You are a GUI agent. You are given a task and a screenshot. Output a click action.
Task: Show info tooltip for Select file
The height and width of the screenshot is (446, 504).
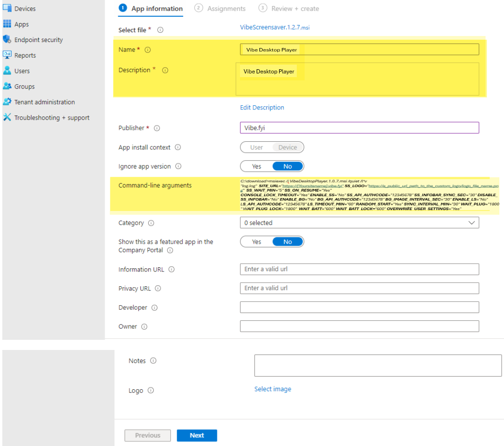[160, 30]
